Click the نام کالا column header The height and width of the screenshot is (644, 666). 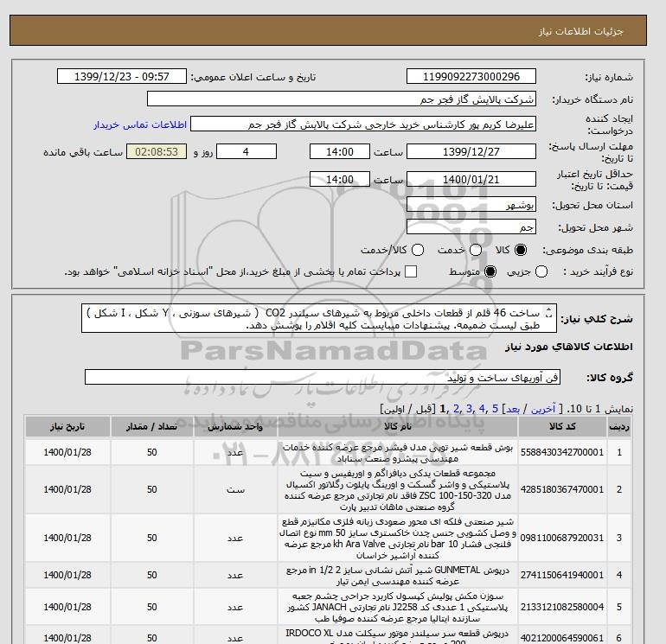(398, 427)
